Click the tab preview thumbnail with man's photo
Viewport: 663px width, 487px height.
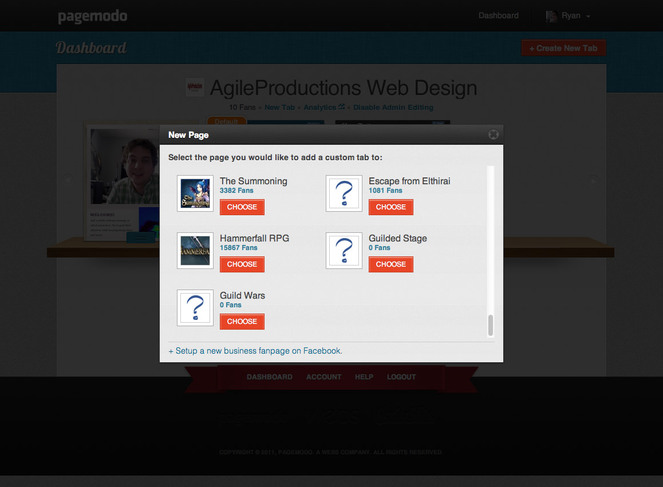coord(123,184)
